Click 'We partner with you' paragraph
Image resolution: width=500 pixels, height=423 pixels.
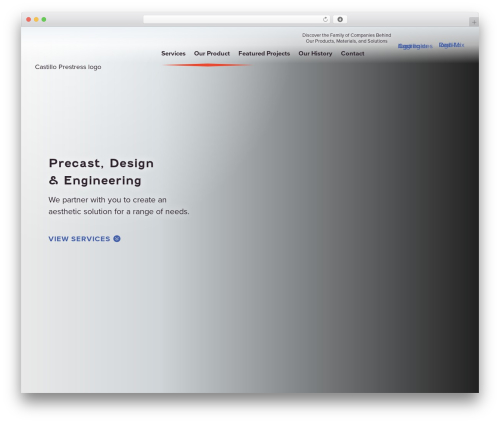coord(119,206)
